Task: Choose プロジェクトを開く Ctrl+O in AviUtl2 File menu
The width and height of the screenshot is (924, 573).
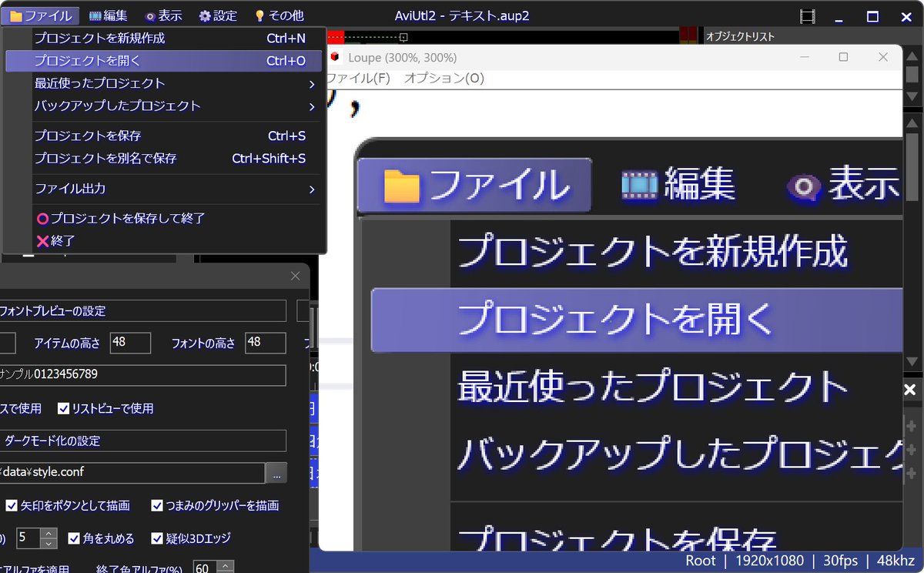Action: [164, 61]
